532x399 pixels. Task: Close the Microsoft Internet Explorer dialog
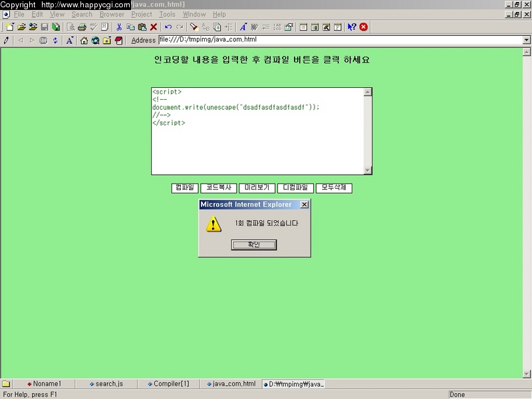305,205
